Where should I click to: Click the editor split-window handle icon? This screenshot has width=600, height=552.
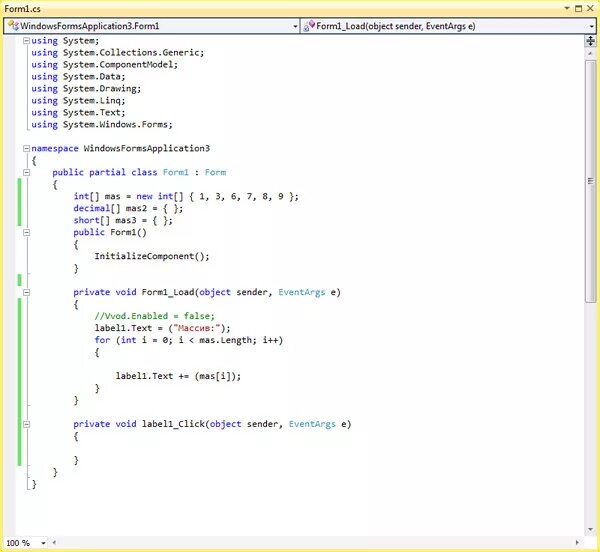590,41
